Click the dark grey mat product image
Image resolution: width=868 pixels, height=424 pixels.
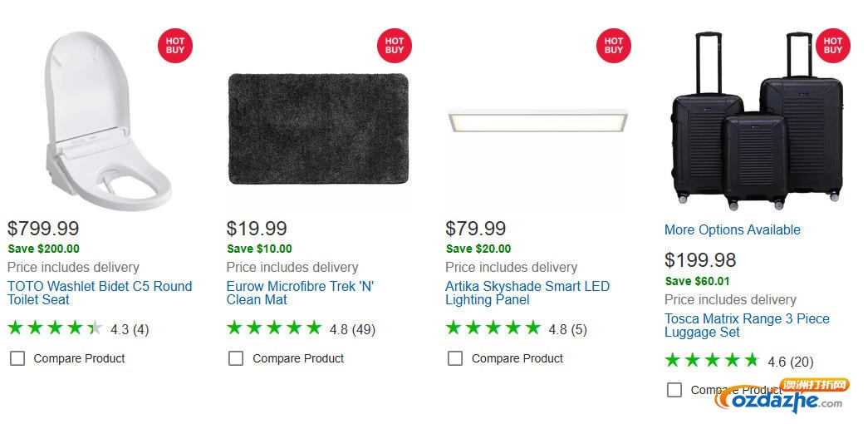click(318, 129)
